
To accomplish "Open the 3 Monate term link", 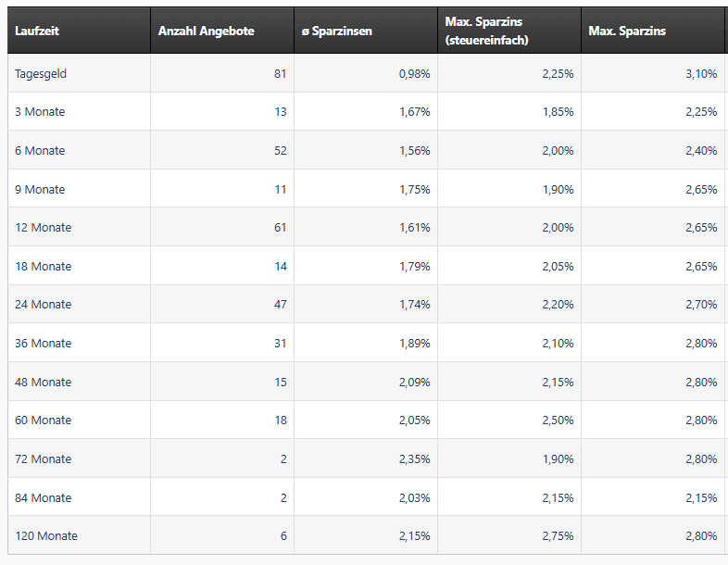I will click(x=40, y=112).
